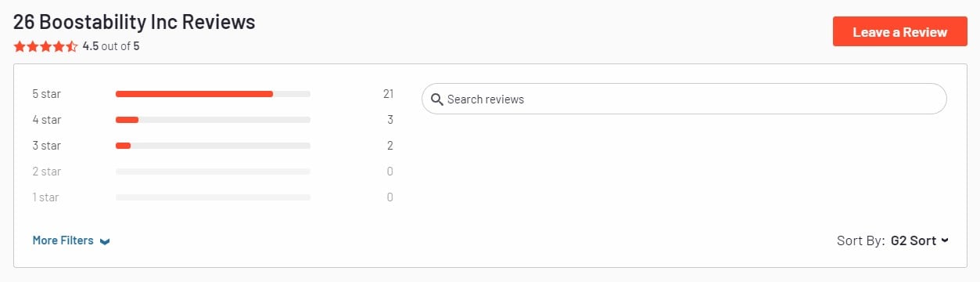The width and height of the screenshot is (980, 282).
Task: Select the 1 star filter row
Action: tap(213, 197)
